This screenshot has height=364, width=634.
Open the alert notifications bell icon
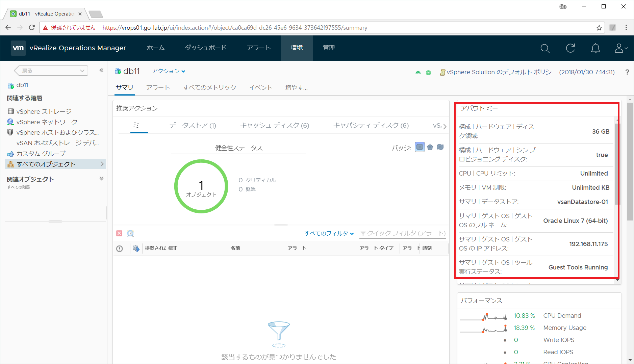[595, 48]
